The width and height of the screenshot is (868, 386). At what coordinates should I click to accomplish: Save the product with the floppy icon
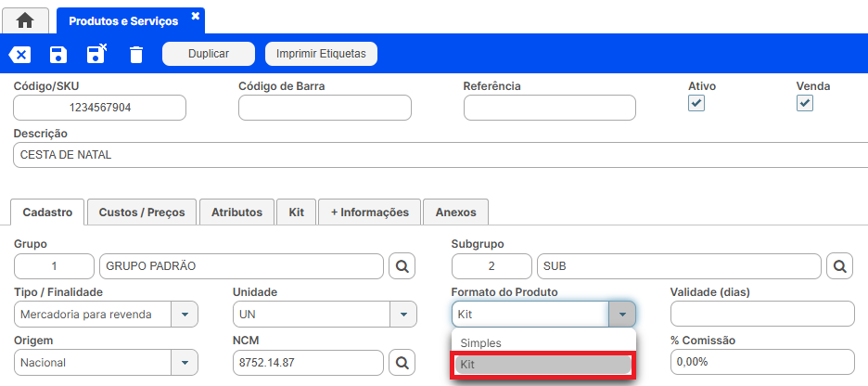[58, 55]
